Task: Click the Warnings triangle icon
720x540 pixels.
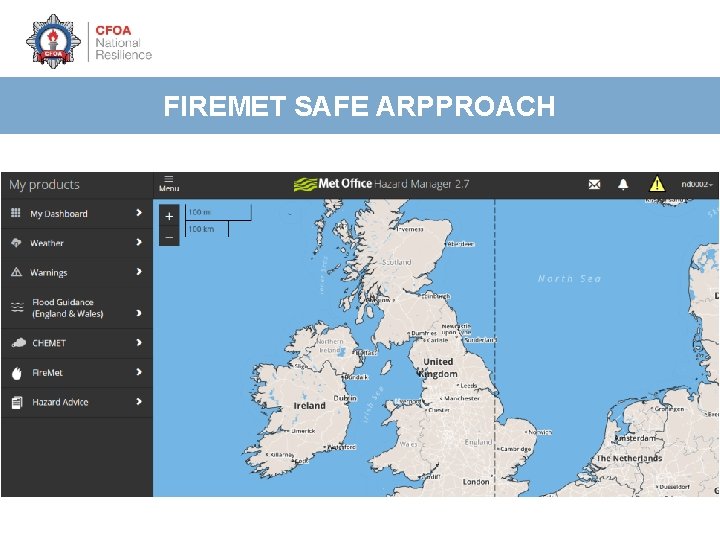Action: point(16,272)
